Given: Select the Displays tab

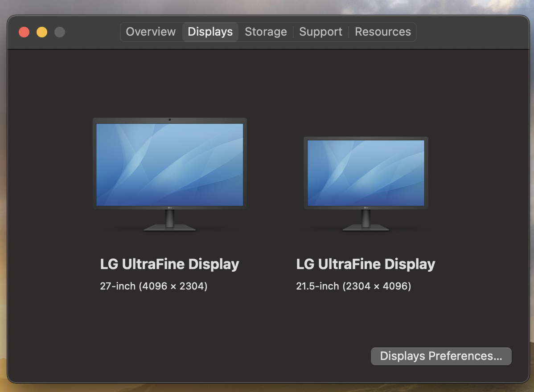Looking at the screenshot, I should point(210,32).
